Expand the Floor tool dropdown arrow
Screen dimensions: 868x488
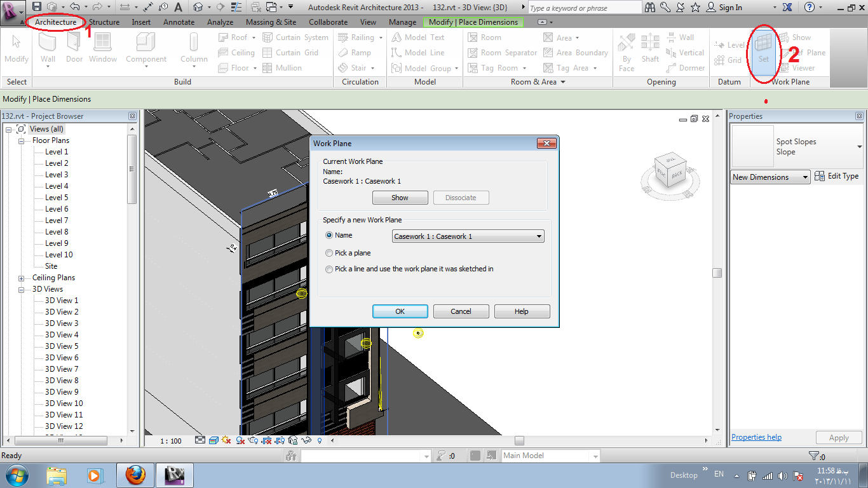pyautogui.click(x=255, y=69)
